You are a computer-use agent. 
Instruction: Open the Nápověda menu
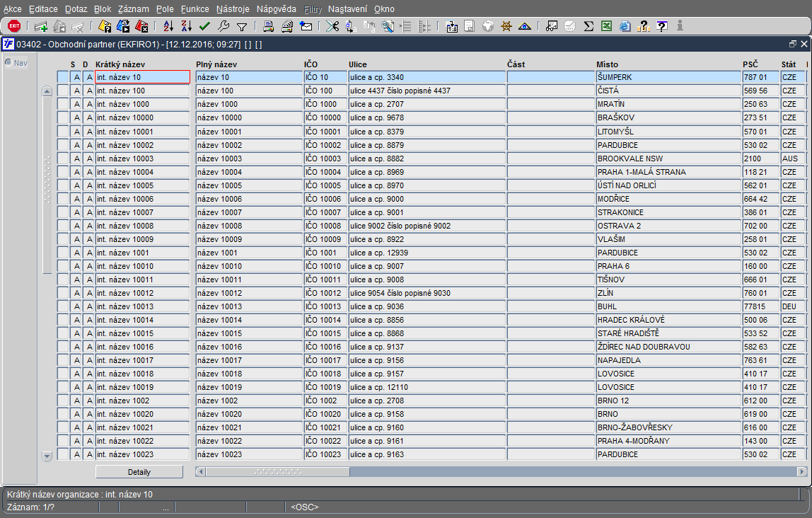pyautogui.click(x=277, y=8)
